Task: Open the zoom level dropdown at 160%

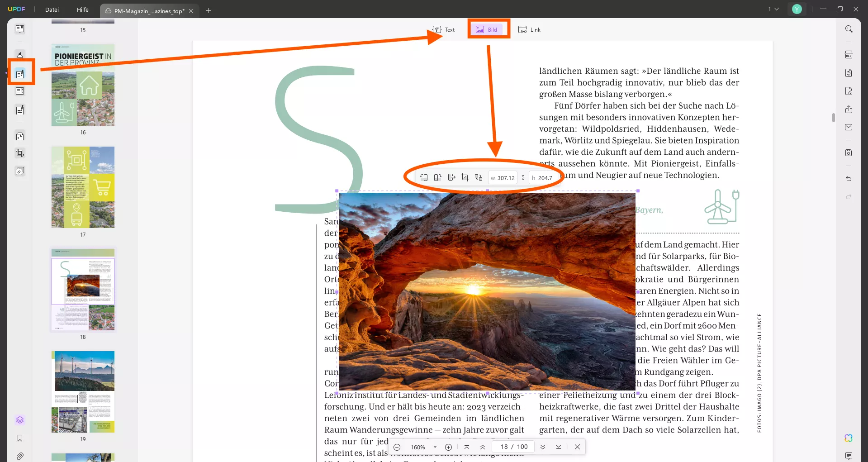Action: tap(423, 447)
